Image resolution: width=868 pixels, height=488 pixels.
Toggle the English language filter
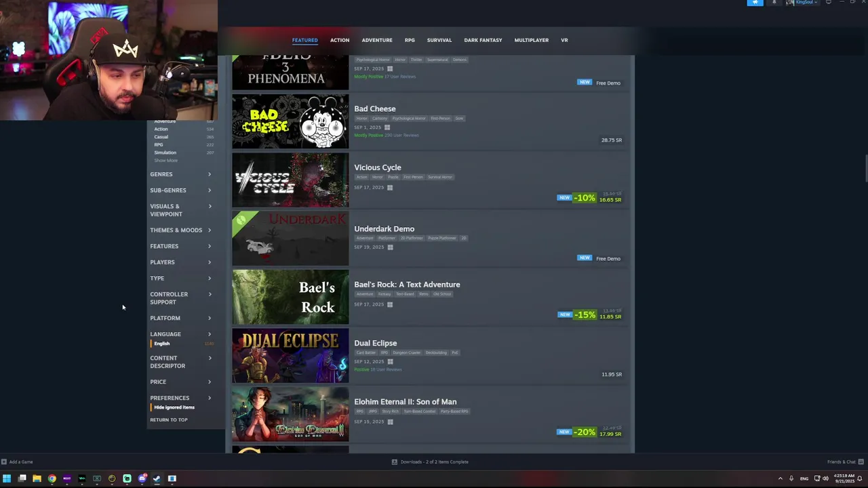161,344
